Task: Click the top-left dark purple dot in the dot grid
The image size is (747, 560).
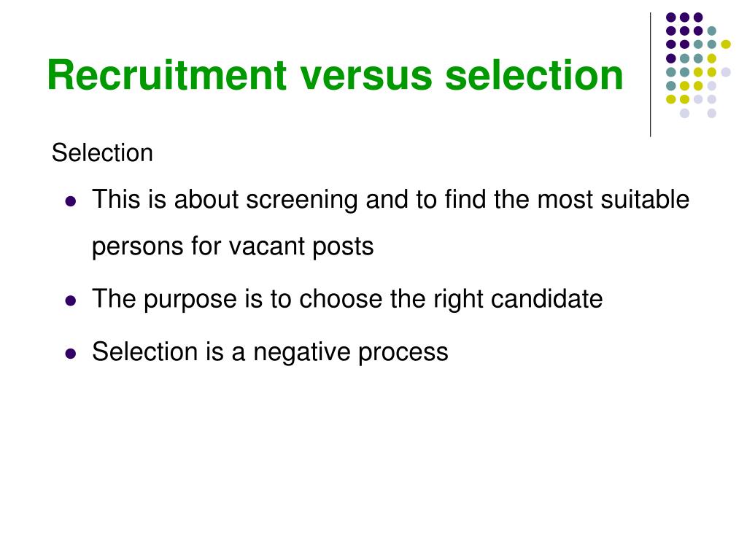Action: 671,17
